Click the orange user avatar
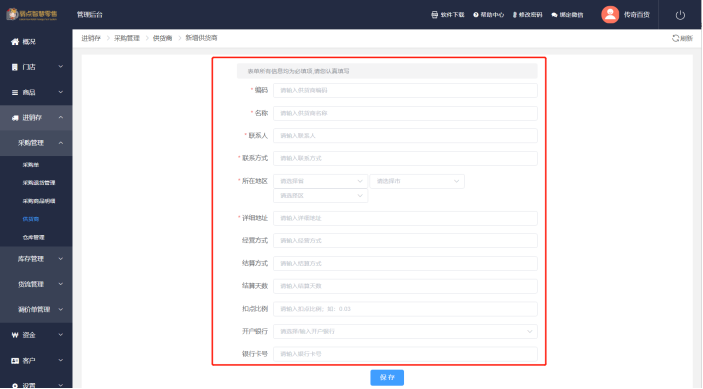The width and height of the screenshot is (703, 389). point(610,15)
